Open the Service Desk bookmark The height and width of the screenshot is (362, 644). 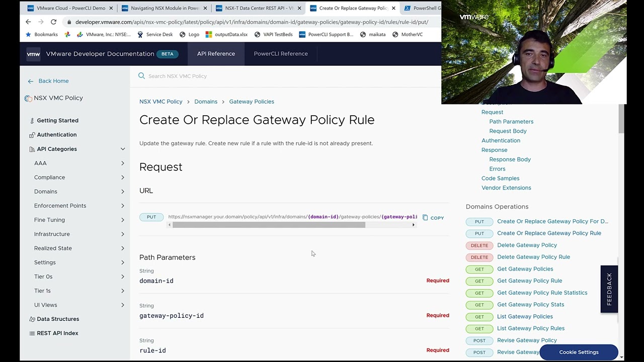155,34
